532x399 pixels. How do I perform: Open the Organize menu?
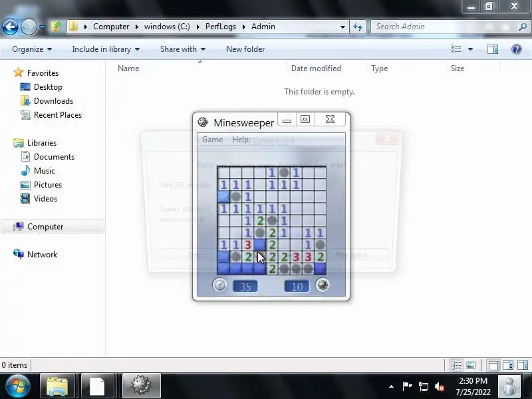pos(32,49)
